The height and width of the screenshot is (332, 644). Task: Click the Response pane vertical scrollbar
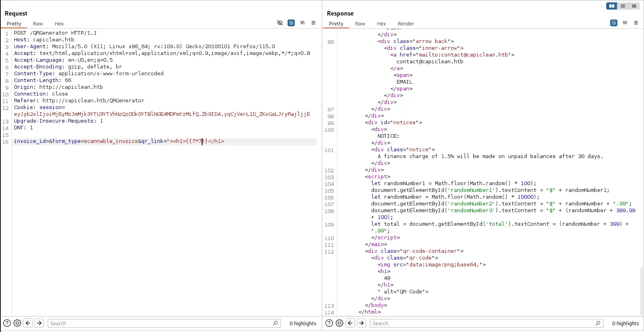(641, 291)
